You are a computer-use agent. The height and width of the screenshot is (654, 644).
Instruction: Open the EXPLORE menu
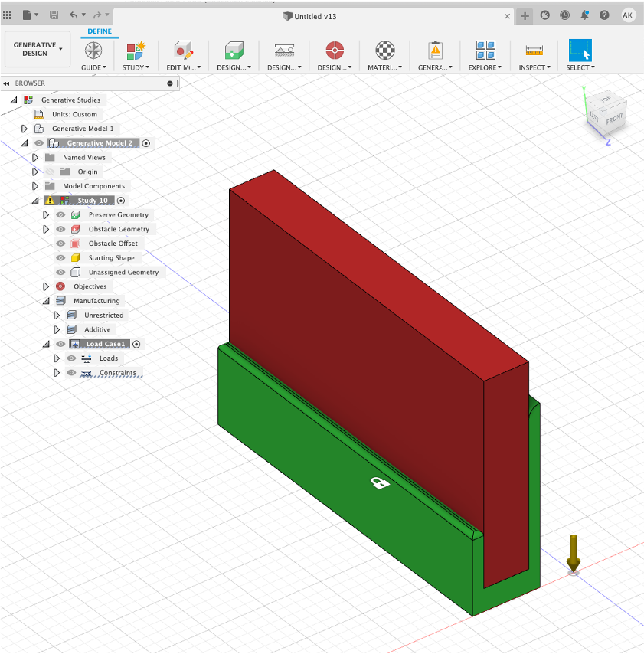(485, 67)
